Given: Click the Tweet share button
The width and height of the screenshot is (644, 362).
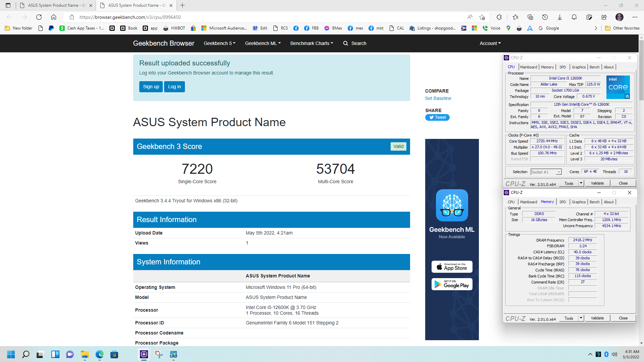Looking at the screenshot, I should point(437,117).
